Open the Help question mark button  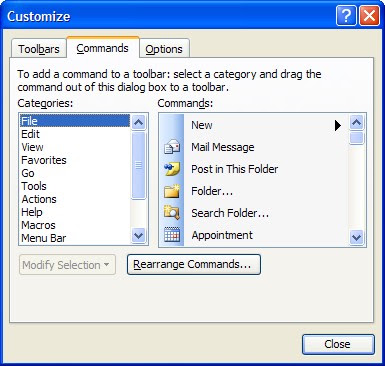pyautogui.click(x=346, y=15)
